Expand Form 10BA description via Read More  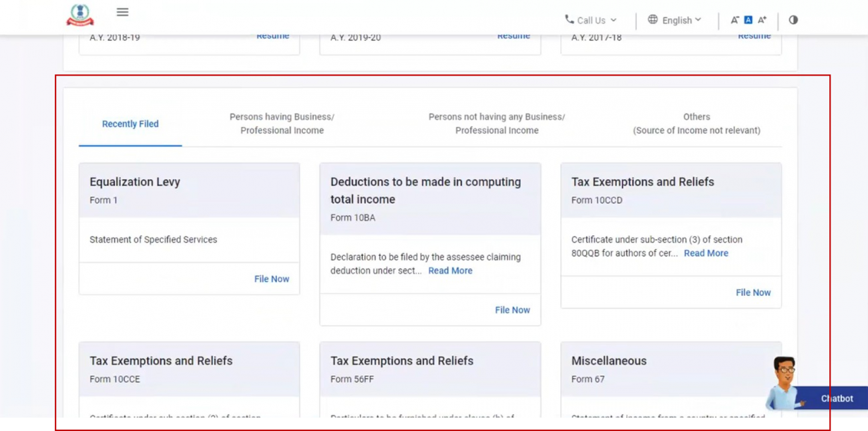coord(450,270)
